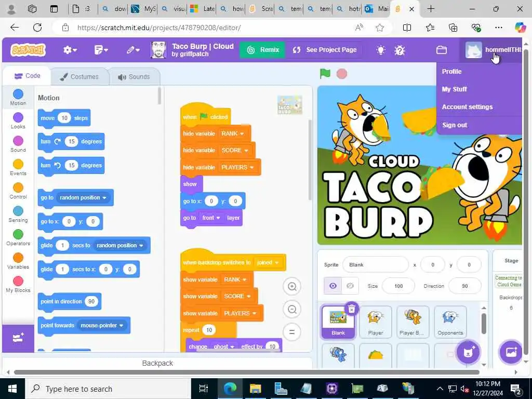Open the Backpack panel
The width and height of the screenshot is (532, 399).
[x=157, y=363]
